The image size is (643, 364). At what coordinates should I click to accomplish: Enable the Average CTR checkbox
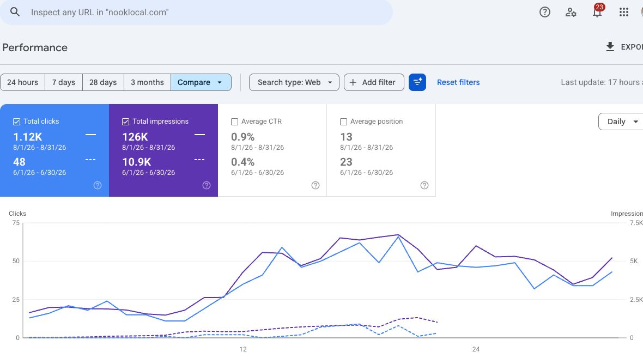[234, 122]
